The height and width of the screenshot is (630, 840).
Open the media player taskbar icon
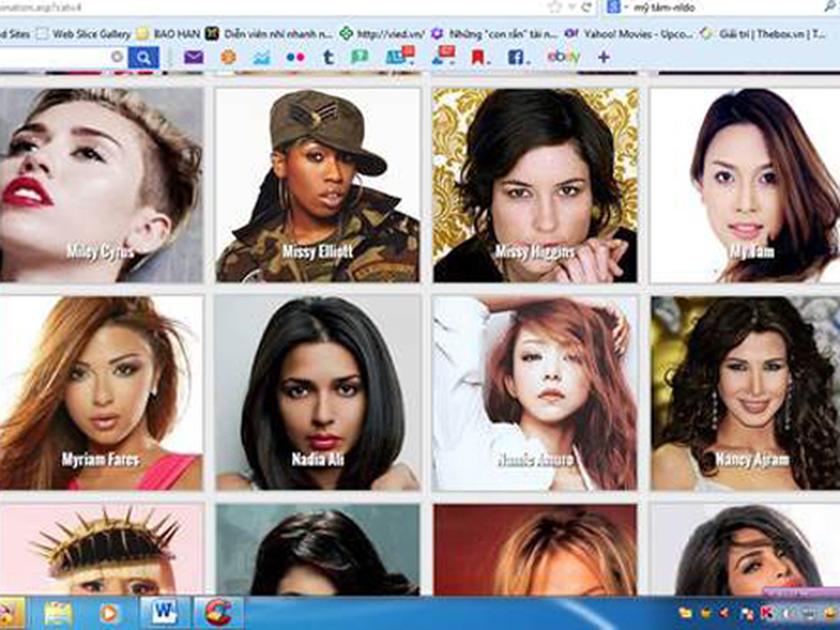click(x=109, y=613)
